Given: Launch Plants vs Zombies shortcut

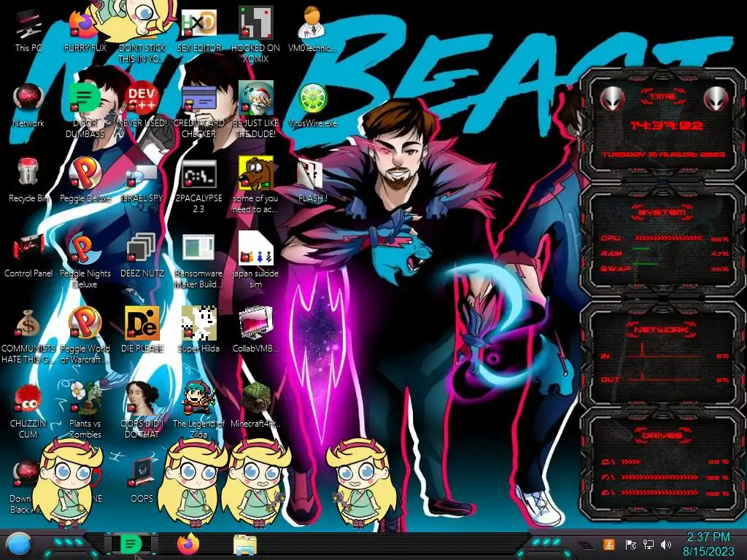Looking at the screenshot, I should tap(85, 411).
